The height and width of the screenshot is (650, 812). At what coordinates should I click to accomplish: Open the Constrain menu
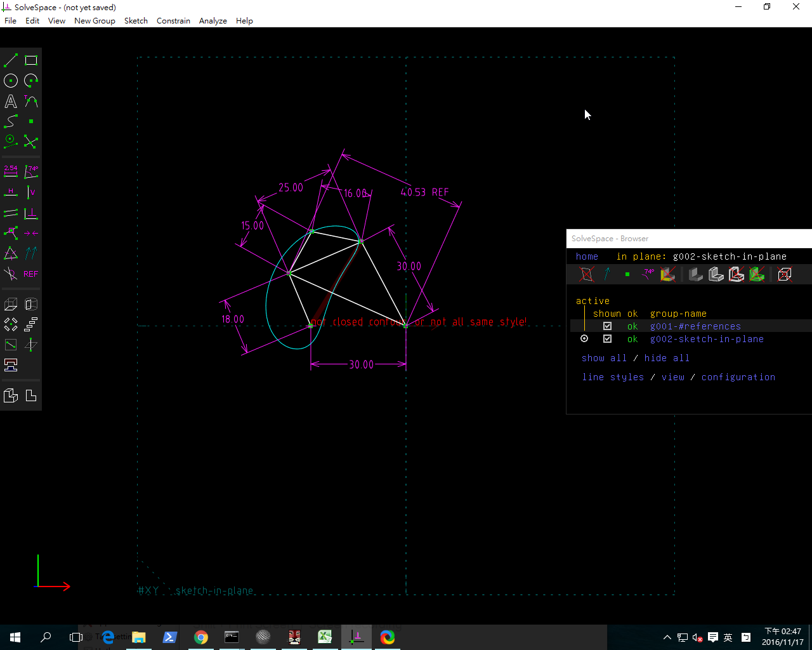click(173, 21)
